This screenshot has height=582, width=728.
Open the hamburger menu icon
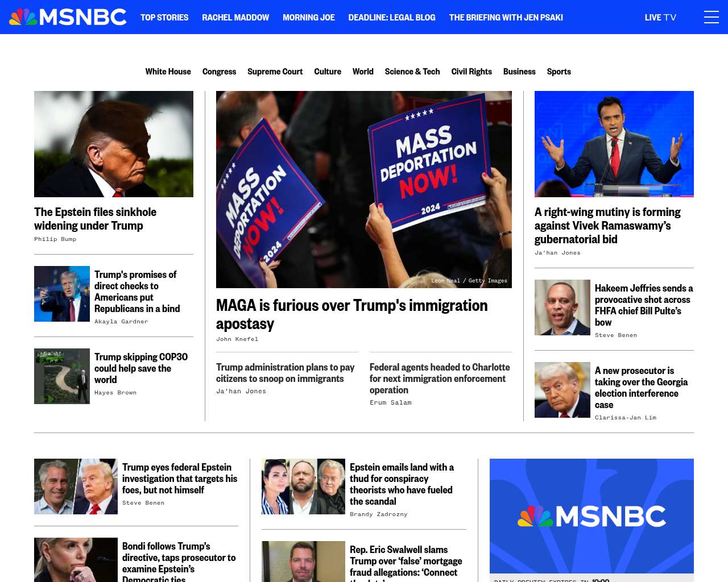[x=711, y=17]
